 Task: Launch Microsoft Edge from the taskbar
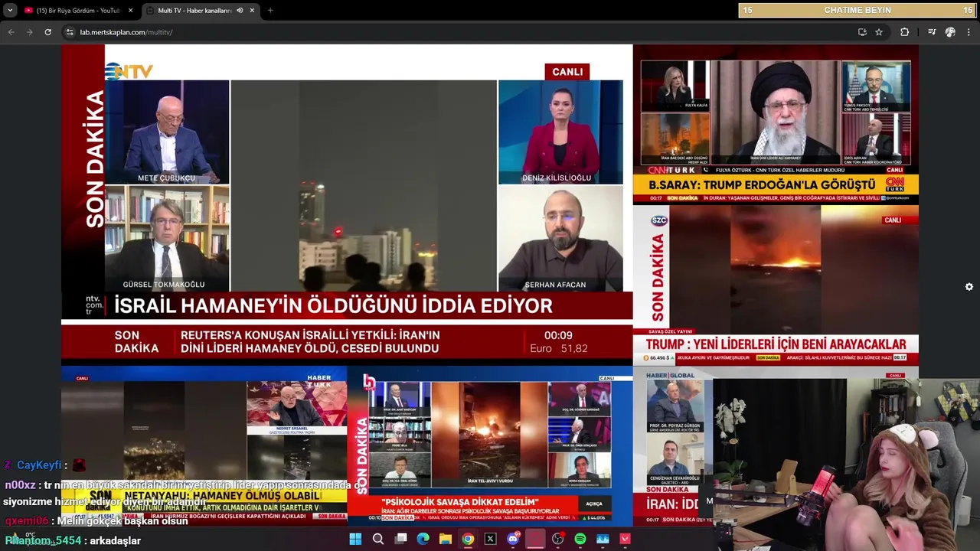point(423,539)
